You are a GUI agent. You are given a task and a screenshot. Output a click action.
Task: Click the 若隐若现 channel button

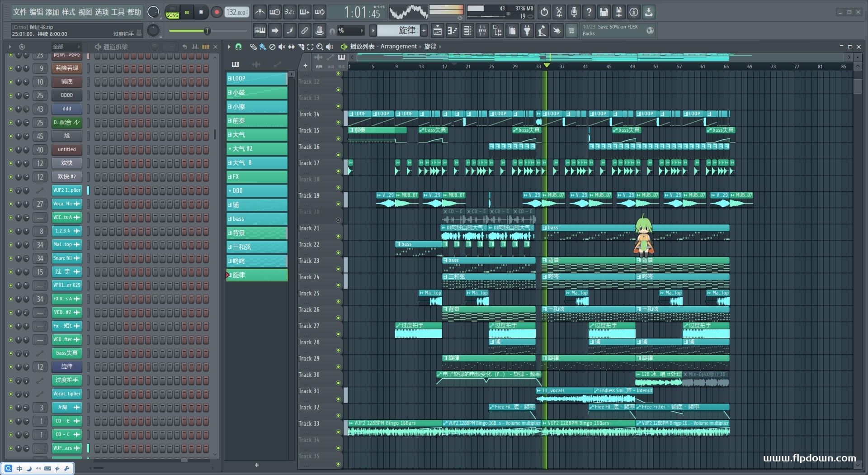[x=66, y=68]
